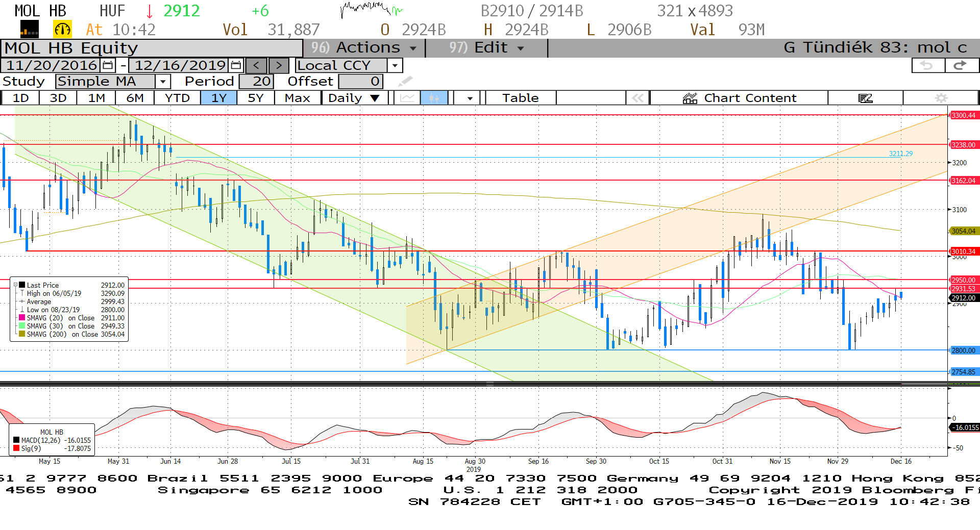Select the 5Y range tab
Image resolution: width=980 pixels, height=530 pixels.
click(255, 98)
